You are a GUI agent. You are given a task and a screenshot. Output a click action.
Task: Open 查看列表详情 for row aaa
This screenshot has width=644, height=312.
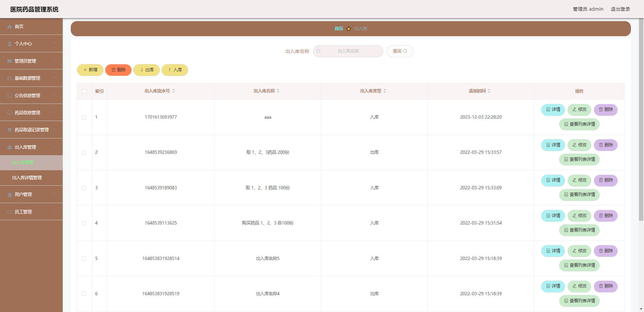(579, 124)
